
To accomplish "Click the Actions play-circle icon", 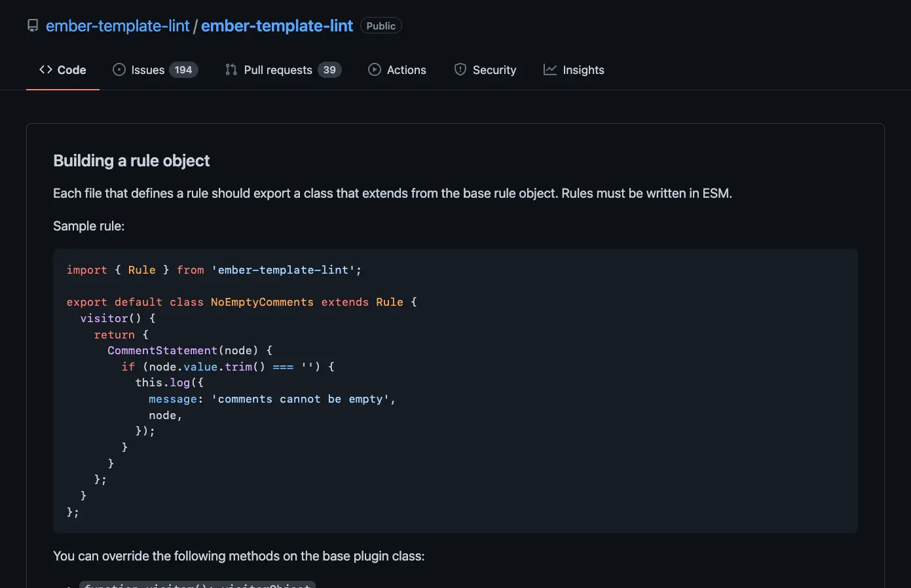I will [375, 69].
